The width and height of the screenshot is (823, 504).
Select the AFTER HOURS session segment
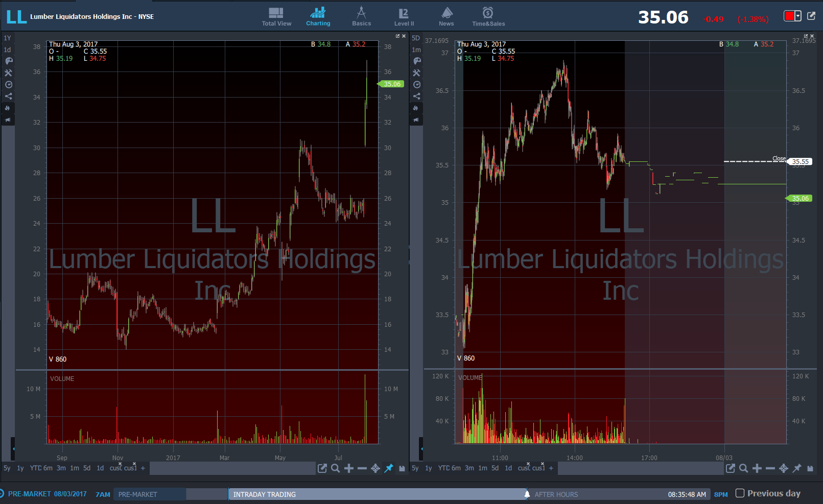click(620, 494)
